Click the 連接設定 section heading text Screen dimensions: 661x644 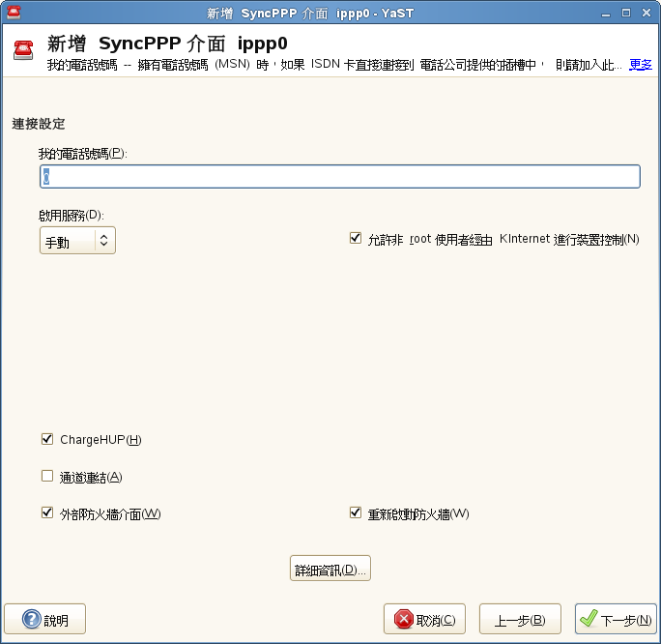[x=39, y=124]
